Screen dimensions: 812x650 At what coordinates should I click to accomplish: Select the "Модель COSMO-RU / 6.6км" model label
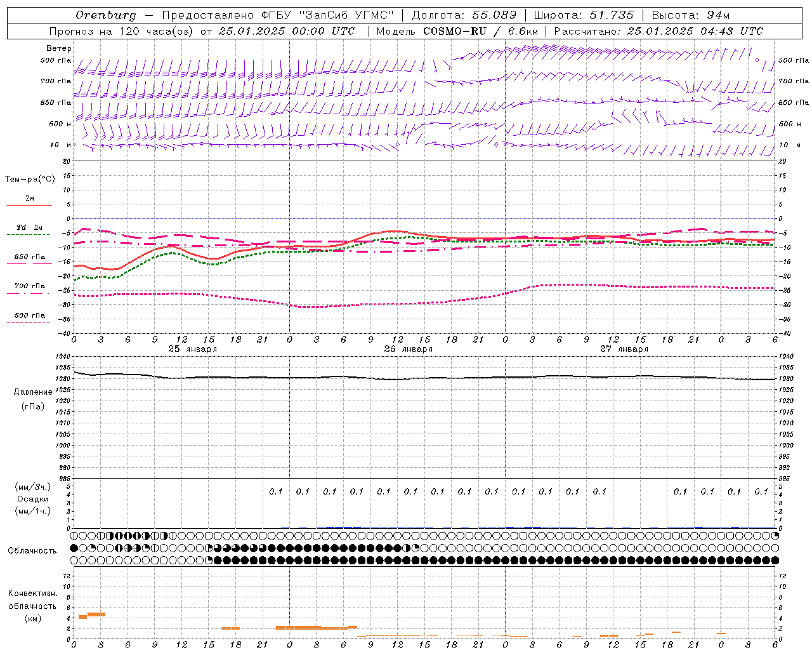457,31
